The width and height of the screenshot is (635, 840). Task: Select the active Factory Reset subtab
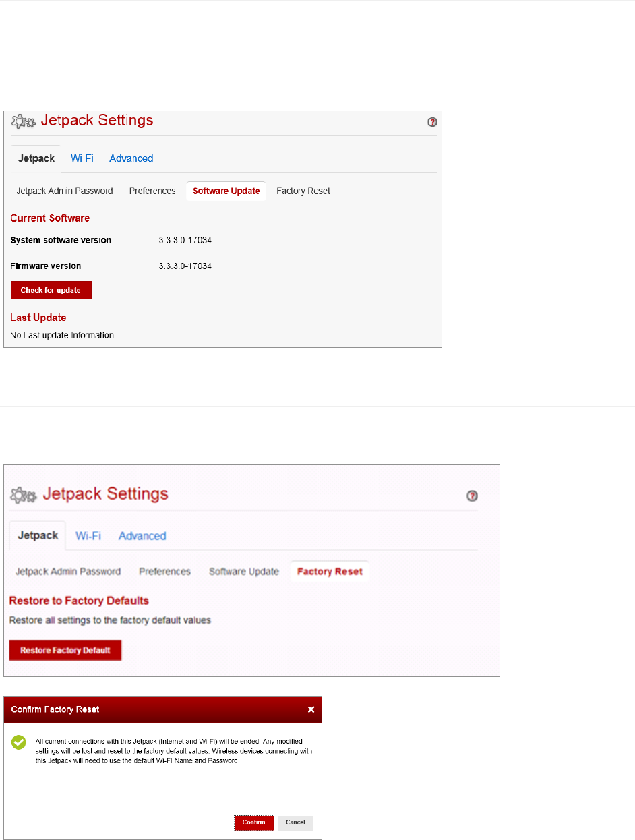(330, 571)
